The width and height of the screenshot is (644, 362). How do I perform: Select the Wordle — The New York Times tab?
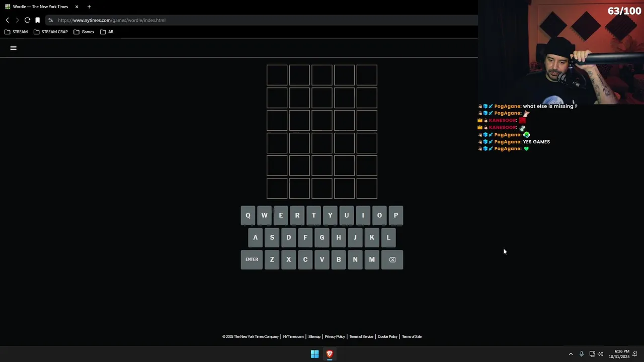(41, 7)
